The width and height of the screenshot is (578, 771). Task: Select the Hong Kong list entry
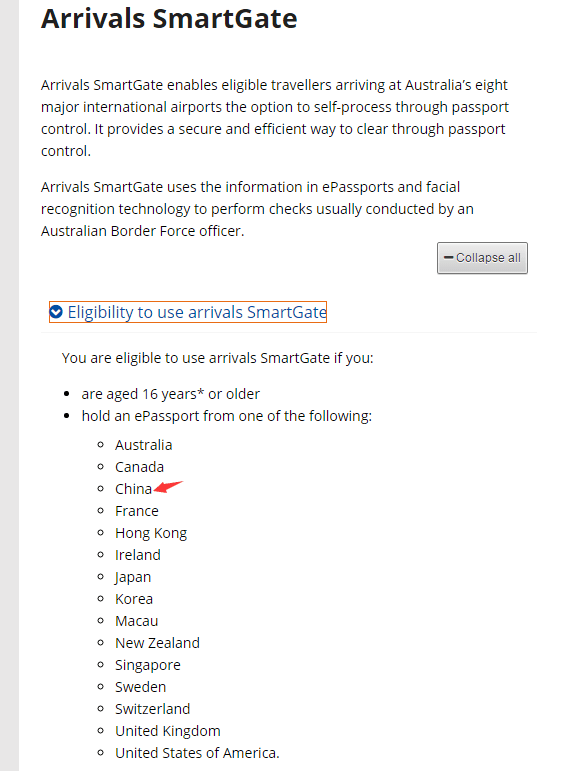coord(151,534)
